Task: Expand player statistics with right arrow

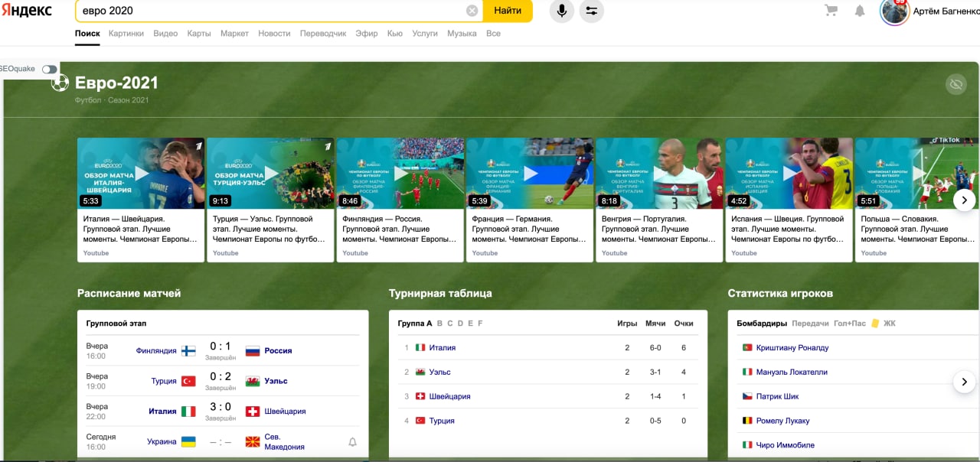Action: 964,382
